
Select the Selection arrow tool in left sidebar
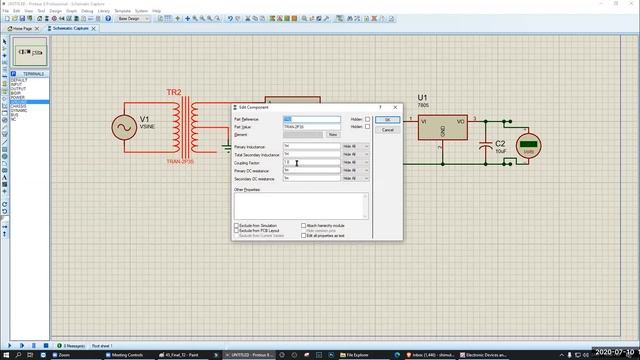(x=4, y=42)
